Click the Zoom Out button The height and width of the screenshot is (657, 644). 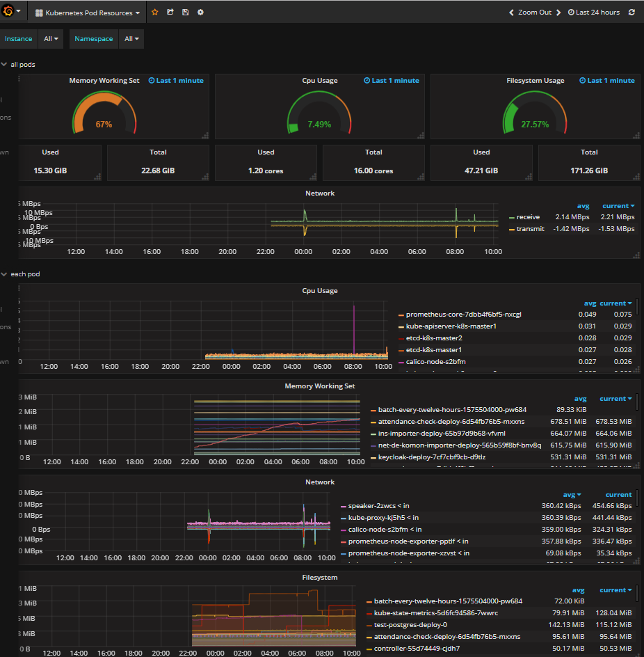(535, 13)
